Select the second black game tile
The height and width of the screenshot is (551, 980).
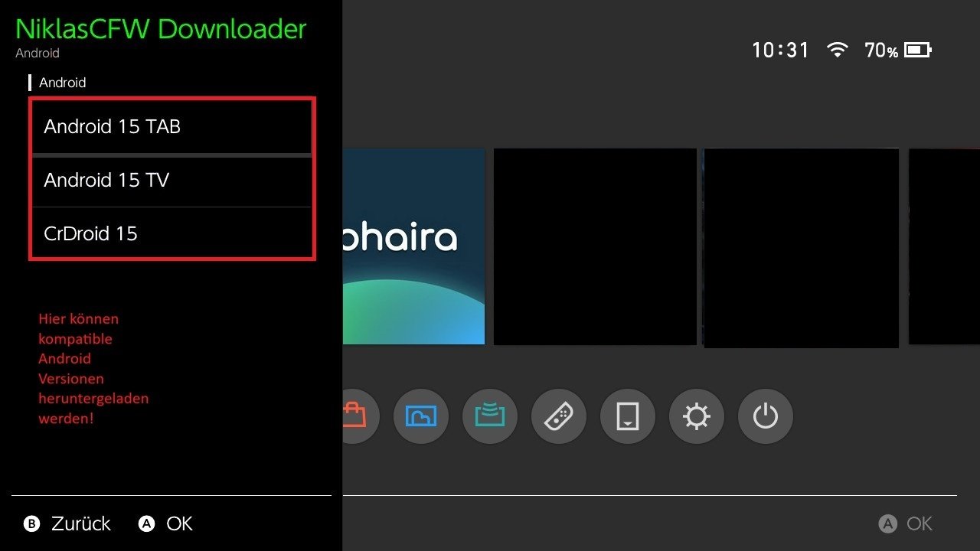(801, 248)
